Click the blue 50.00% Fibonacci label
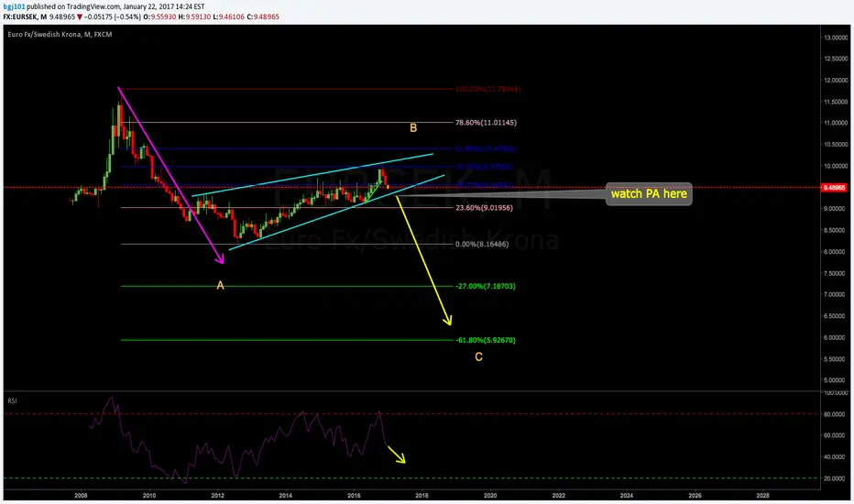Viewport: 854px width, 504px height. coord(484,167)
